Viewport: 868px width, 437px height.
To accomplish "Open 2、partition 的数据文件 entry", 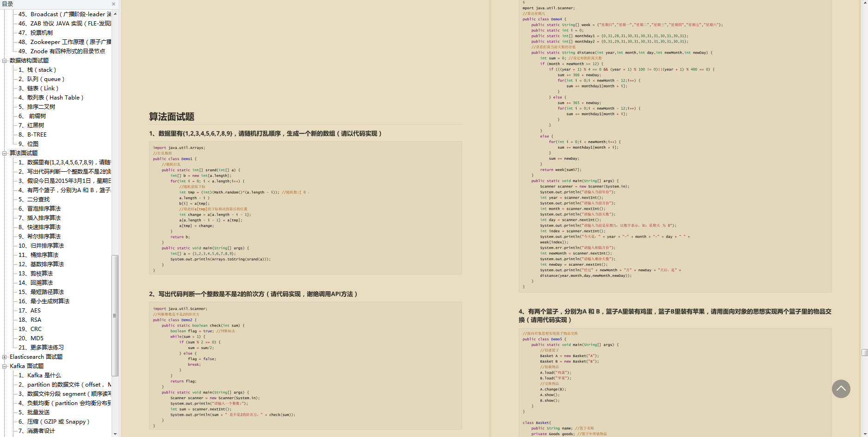I will pos(65,385).
